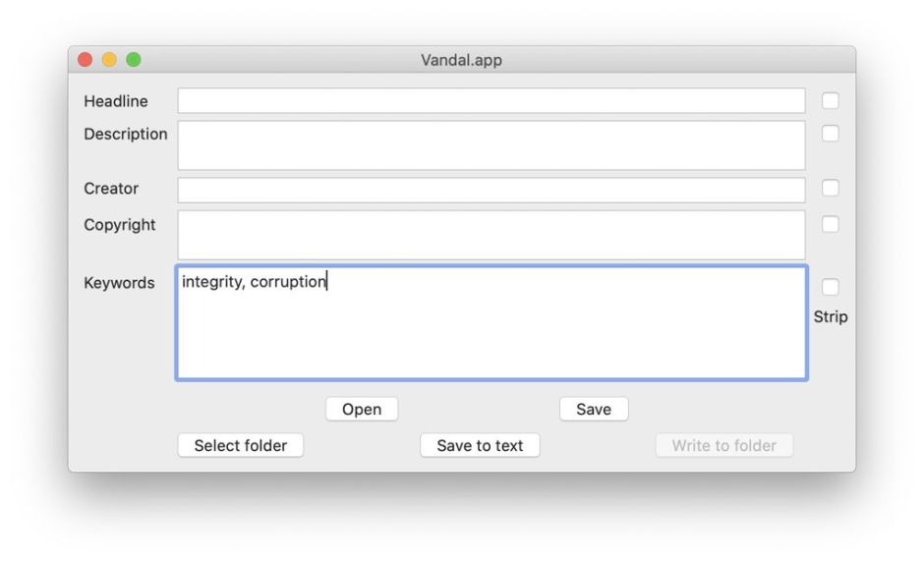Select the Copyright text area

491,235
